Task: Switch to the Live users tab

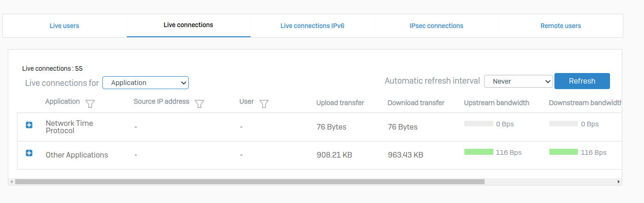Action: pos(64,26)
